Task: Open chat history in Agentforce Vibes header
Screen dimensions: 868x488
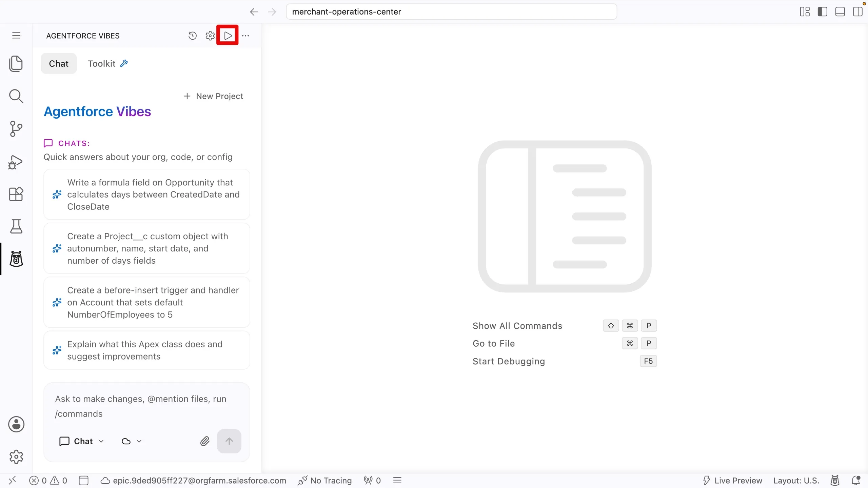Action: click(193, 36)
